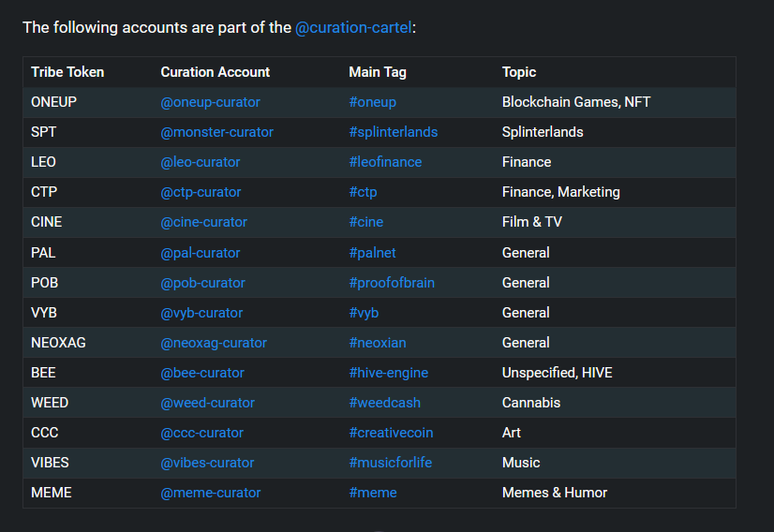Open the #neoxian tag link
The height and width of the screenshot is (532, 774).
378,343
